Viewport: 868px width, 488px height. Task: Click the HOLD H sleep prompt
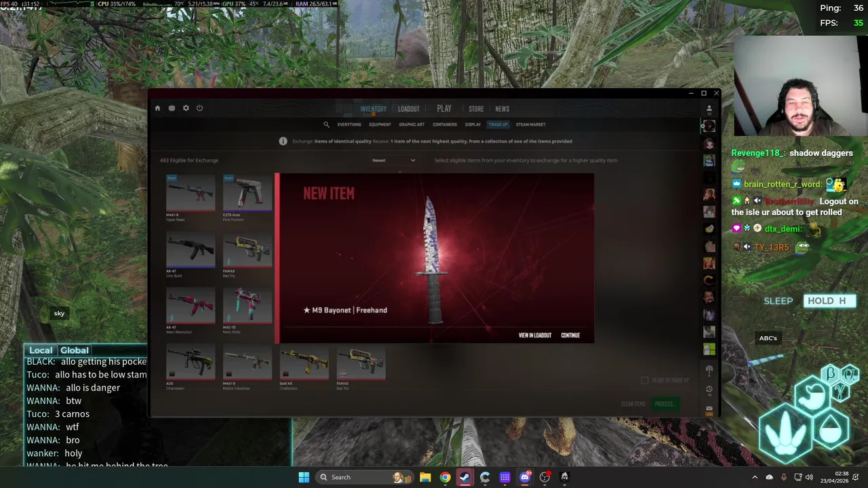pos(829,301)
